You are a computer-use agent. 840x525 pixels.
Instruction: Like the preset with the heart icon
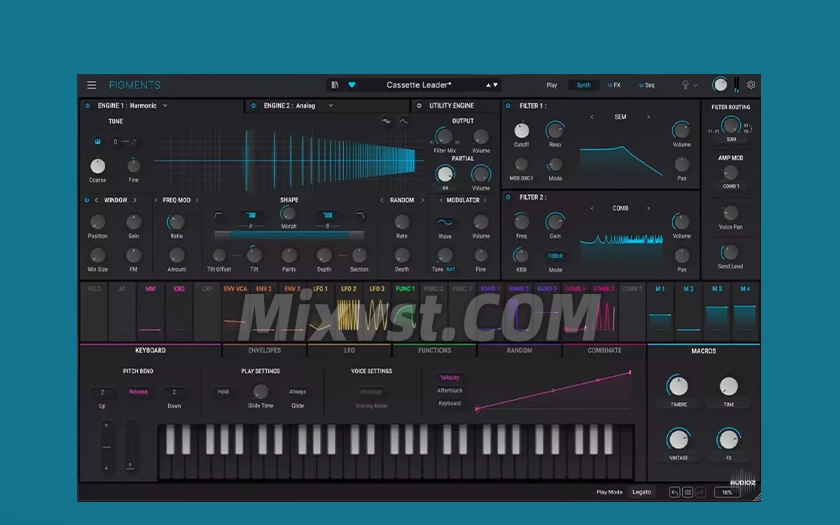pyautogui.click(x=351, y=85)
